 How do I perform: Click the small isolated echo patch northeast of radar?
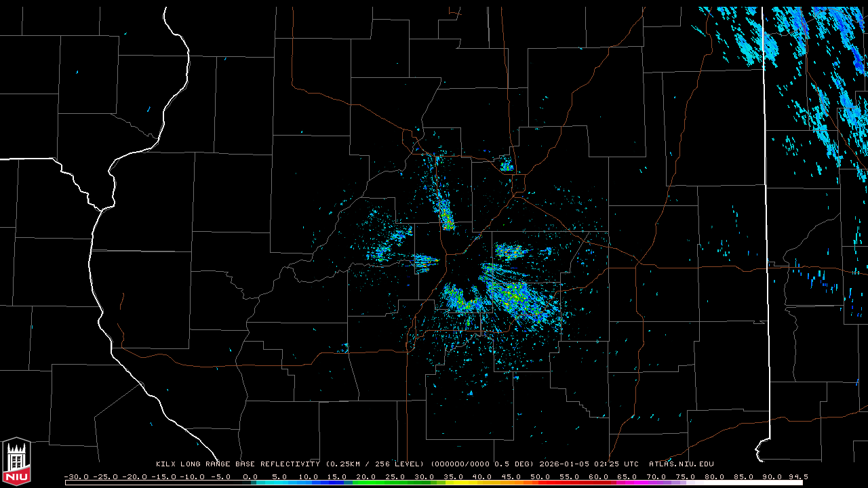coord(506,164)
